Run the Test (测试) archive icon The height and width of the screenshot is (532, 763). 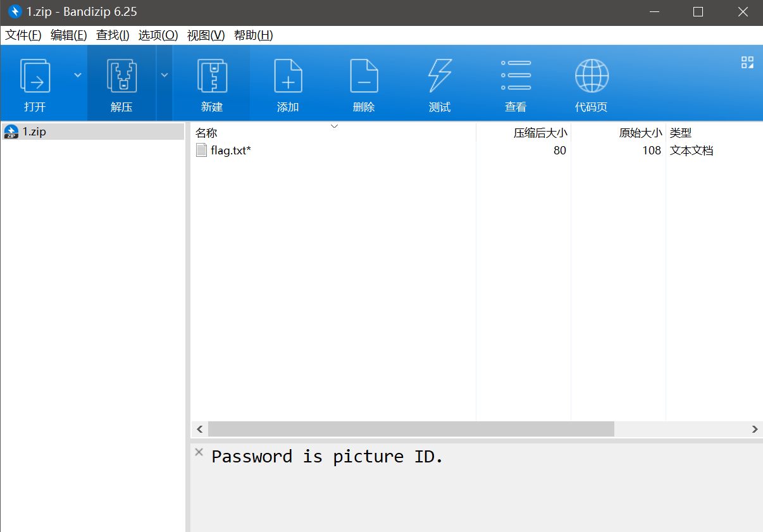click(x=440, y=77)
